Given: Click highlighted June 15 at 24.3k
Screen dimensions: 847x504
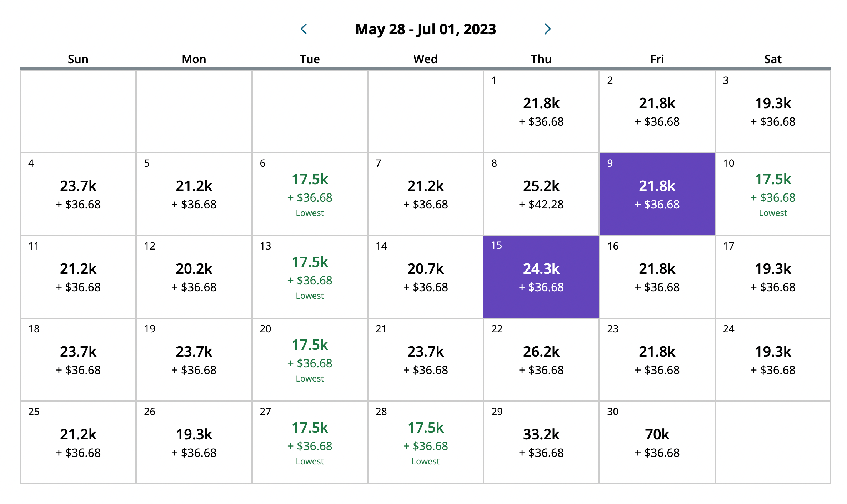Looking at the screenshot, I should pyautogui.click(x=541, y=277).
